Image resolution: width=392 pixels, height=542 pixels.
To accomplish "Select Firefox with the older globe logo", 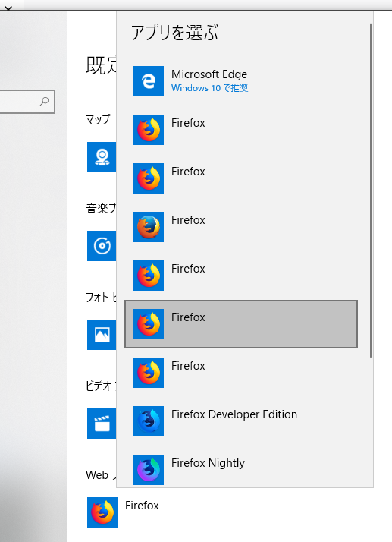I will [x=149, y=227].
